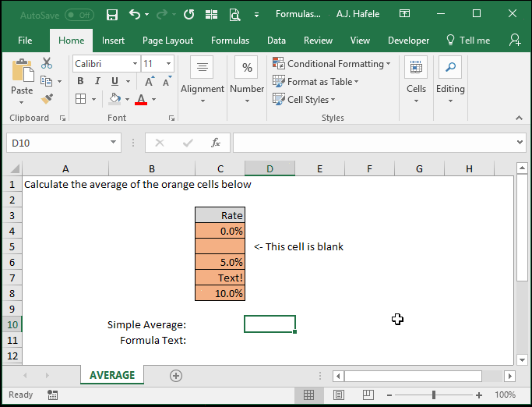Image resolution: width=532 pixels, height=407 pixels.
Task: Open Cell Styles gallery
Action: tap(304, 100)
